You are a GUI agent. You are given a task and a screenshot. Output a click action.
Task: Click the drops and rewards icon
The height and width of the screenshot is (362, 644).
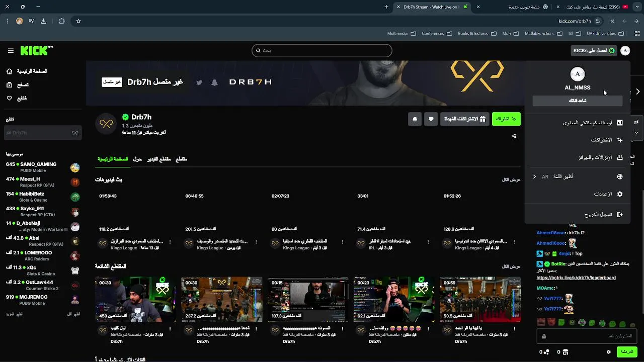(620, 158)
